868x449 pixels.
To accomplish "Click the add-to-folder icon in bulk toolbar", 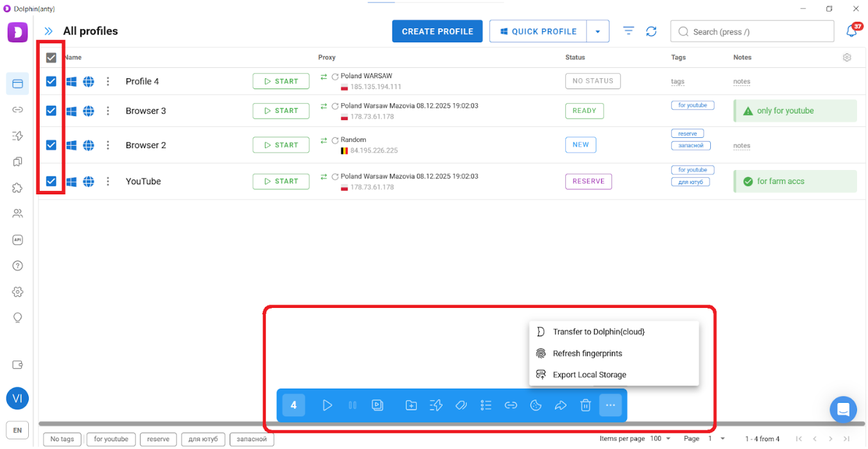I will tap(411, 405).
